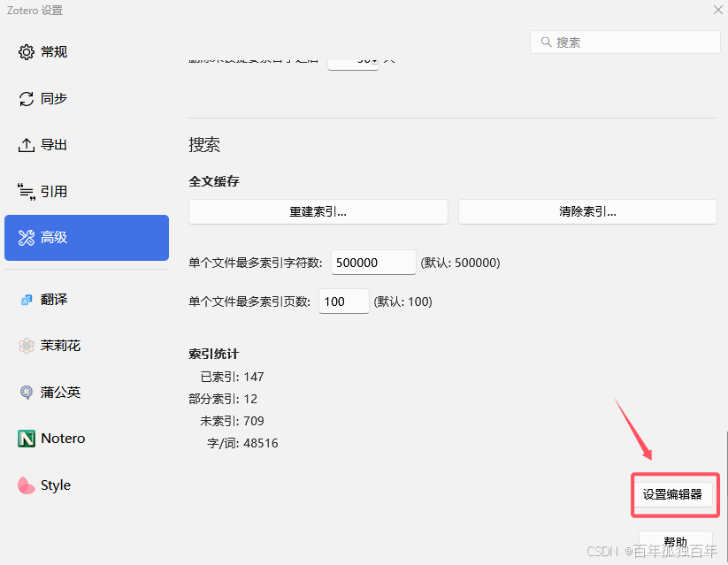Click the translate plugin icon beside 翻译
The image size is (728, 565).
tap(27, 300)
